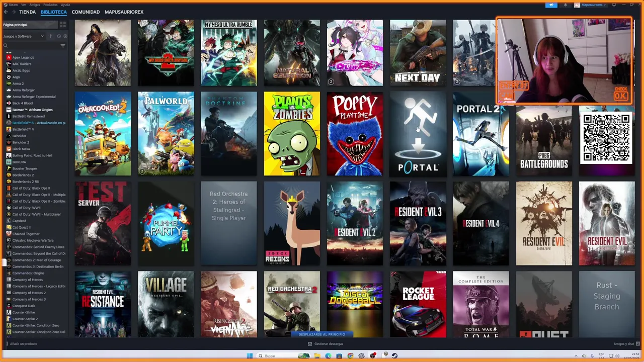Select the Pummel Party cover
The image size is (644, 362).
pyautogui.click(x=166, y=223)
